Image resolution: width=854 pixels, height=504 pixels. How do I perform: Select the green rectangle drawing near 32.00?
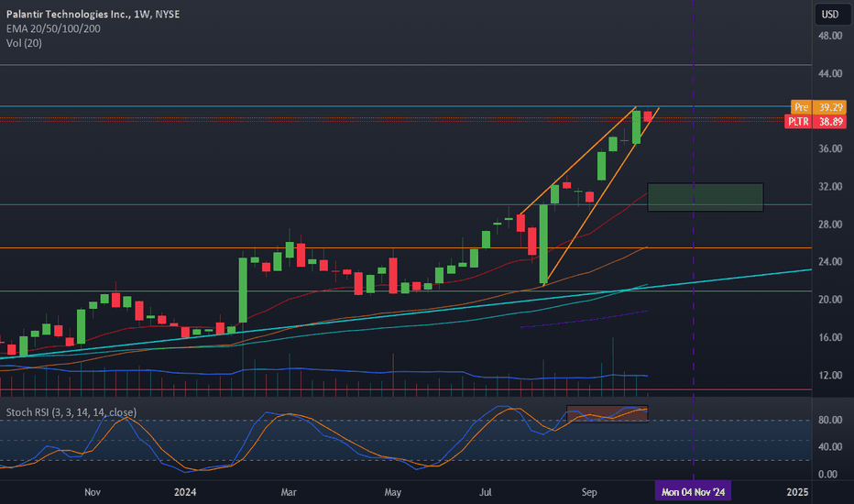coord(706,197)
